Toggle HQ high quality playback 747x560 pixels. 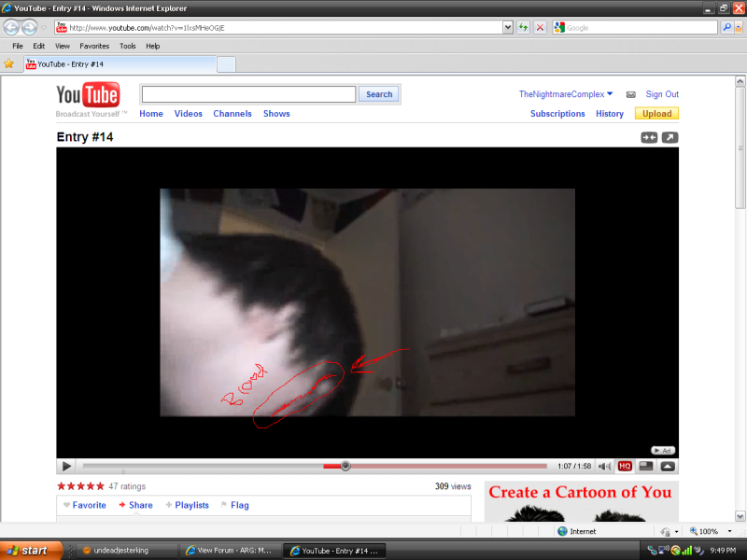(x=625, y=466)
